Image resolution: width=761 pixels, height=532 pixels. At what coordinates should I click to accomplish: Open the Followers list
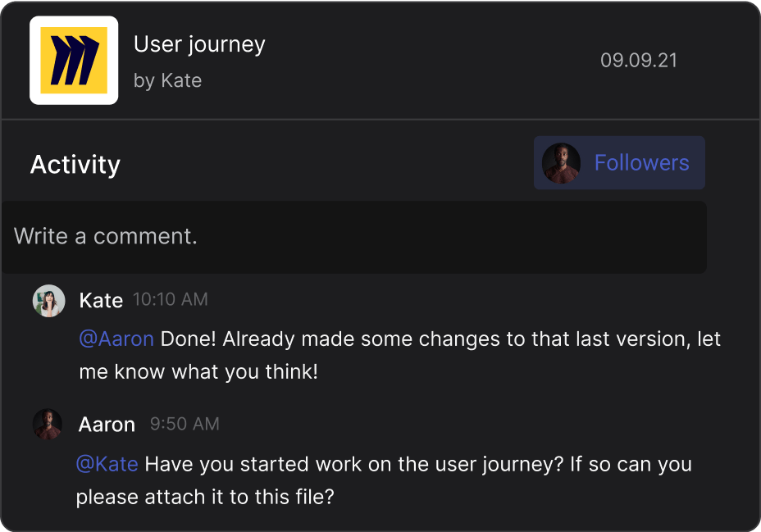tap(641, 162)
